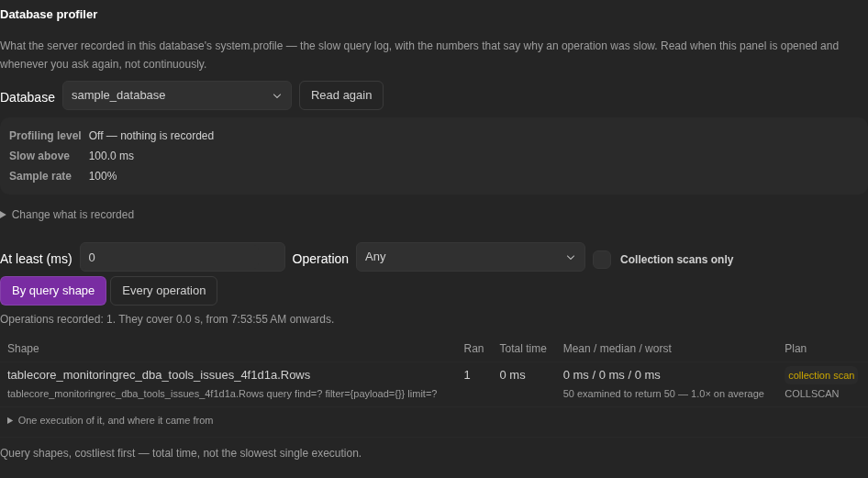
Task: Open the Database dropdown chevron
Action: tap(277, 95)
